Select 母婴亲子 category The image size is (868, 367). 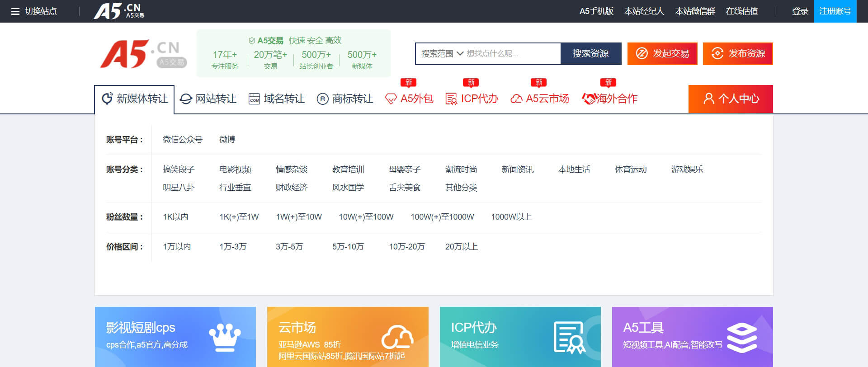tap(405, 169)
